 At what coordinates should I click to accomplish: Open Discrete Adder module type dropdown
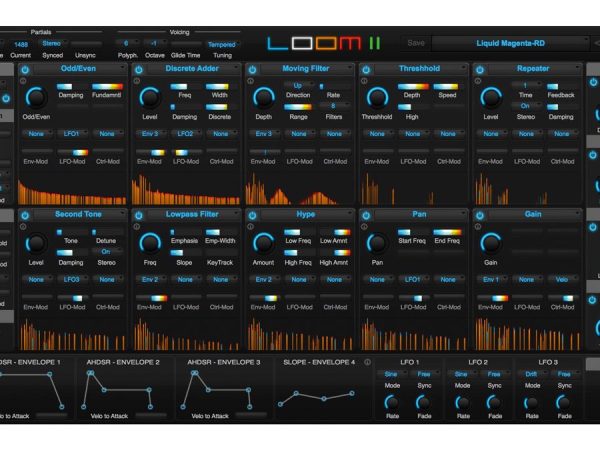(x=193, y=69)
